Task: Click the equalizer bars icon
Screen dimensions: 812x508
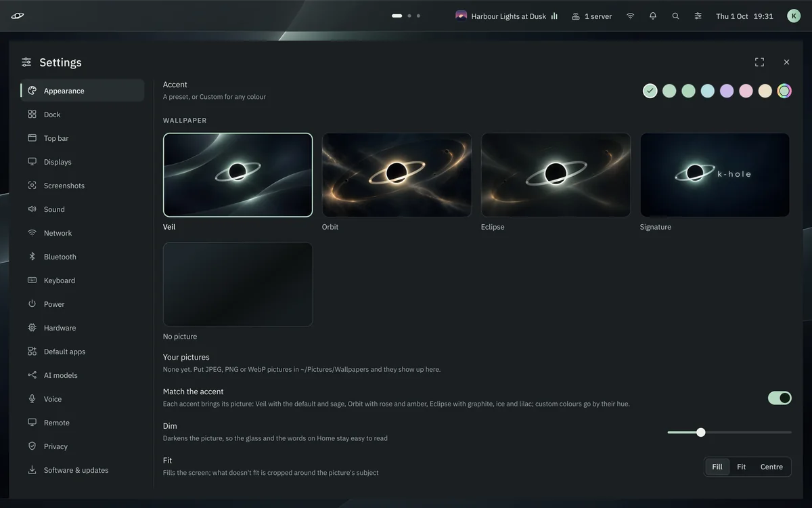Action: click(x=554, y=16)
